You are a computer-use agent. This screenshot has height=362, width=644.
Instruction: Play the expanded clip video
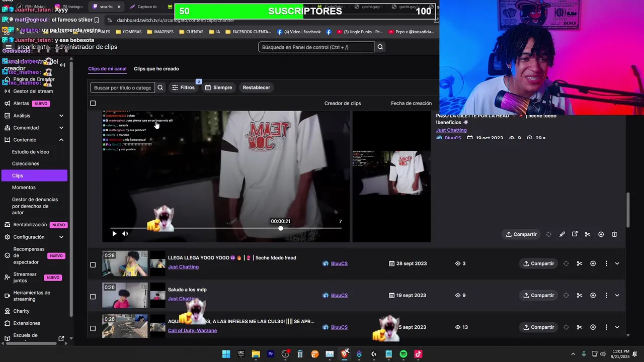point(114,234)
